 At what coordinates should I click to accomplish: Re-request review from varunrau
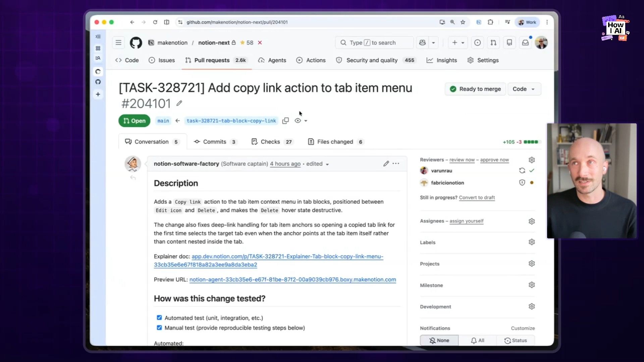(x=522, y=171)
